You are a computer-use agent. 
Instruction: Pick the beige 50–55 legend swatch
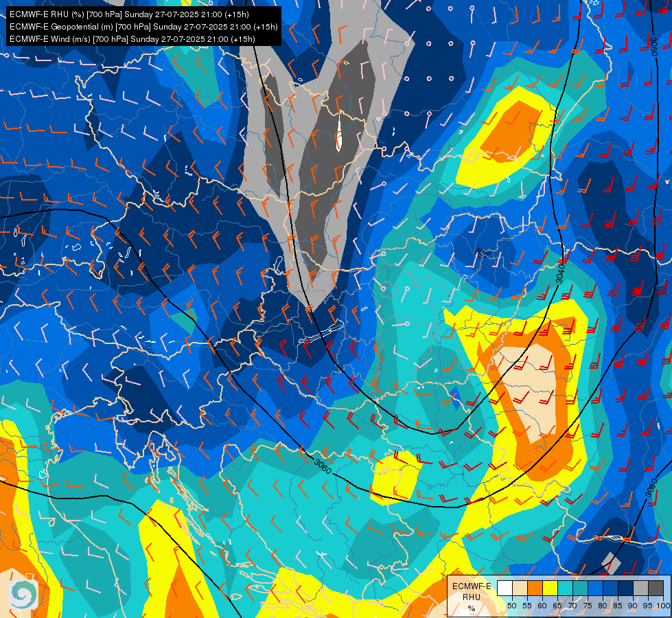[x=520, y=588]
